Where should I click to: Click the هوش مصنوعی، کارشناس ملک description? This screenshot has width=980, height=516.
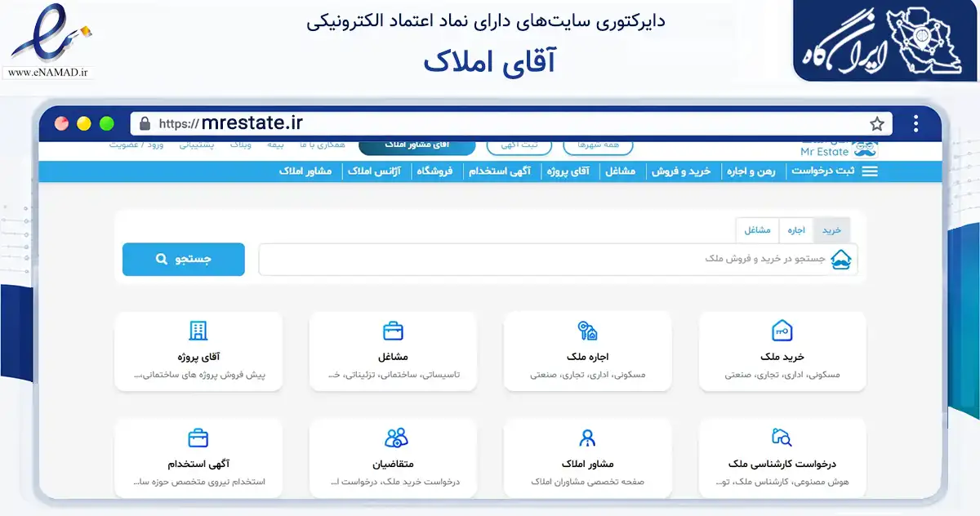tap(782, 483)
